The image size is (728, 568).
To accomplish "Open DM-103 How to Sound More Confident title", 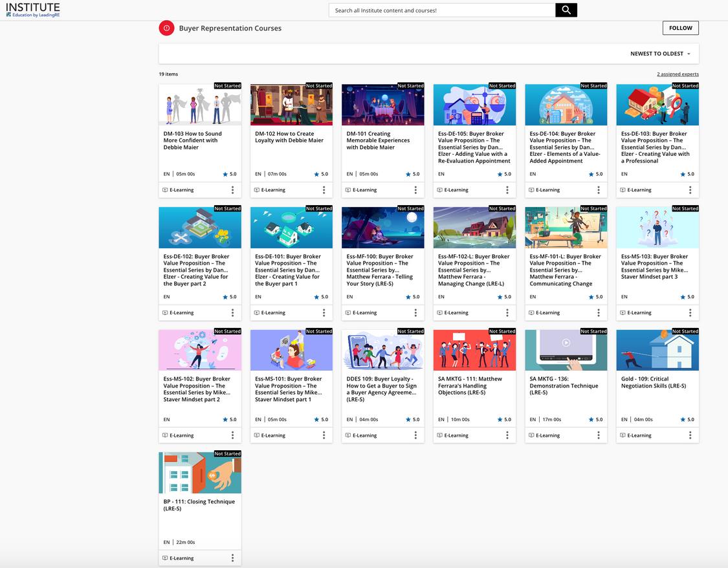I will [x=192, y=140].
